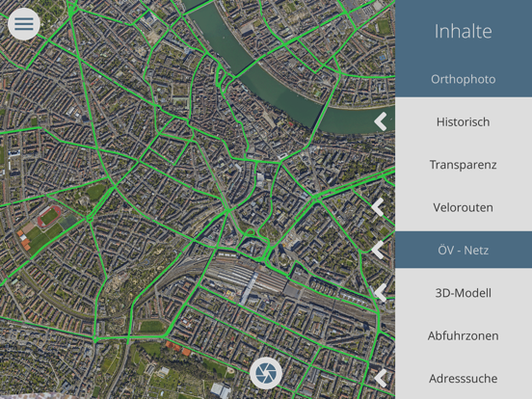Viewport: 532px width, 399px height.
Task: Expand the chevron beside Adresssuche
Action: 381,378
